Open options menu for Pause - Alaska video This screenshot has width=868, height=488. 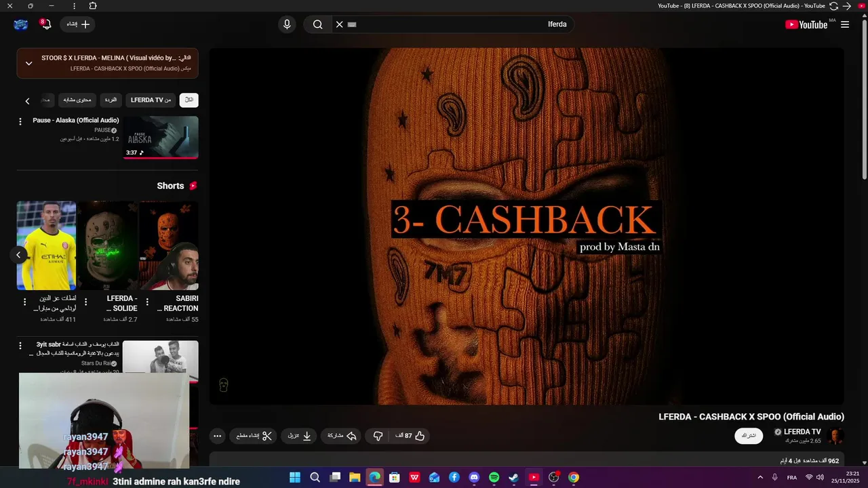click(x=20, y=121)
